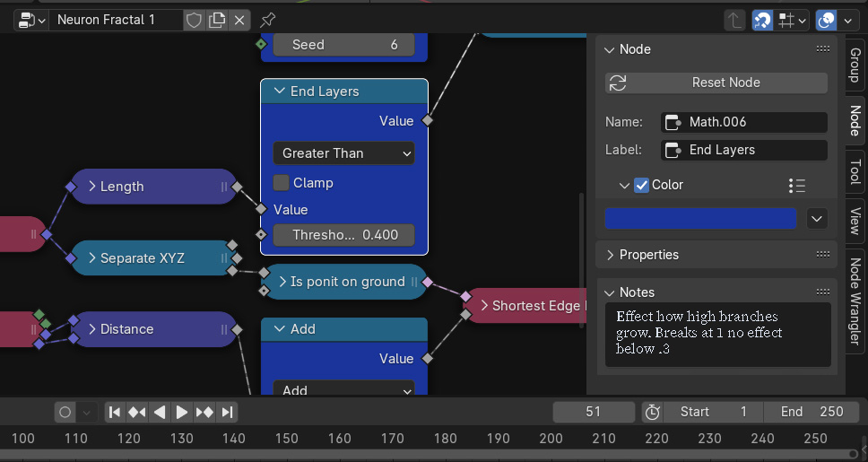Toggle the pin node tree icon
The width and height of the screenshot is (868, 462).
pos(267,21)
